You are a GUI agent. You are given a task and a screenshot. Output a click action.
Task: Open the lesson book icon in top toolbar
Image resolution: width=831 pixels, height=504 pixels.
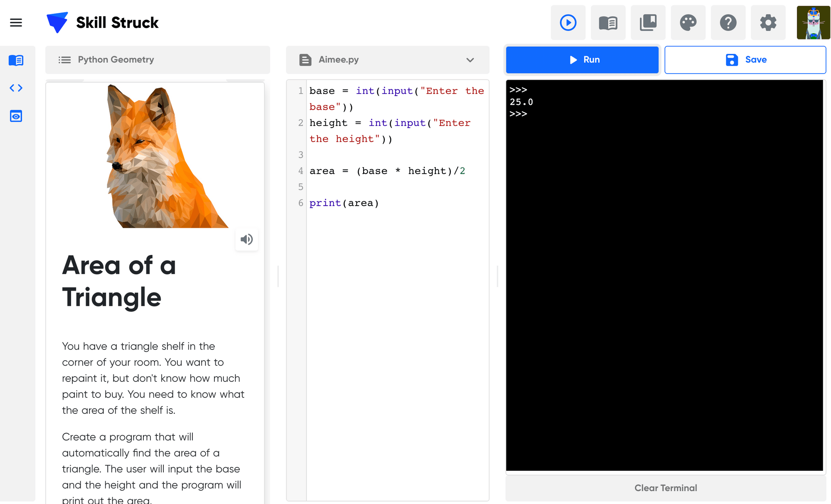[x=608, y=22]
